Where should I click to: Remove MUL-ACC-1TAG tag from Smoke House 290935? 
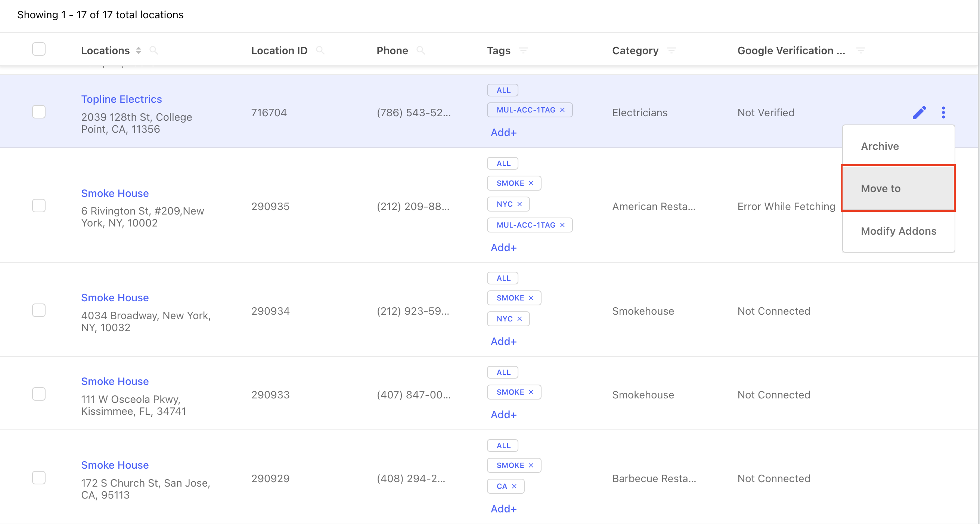[x=562, y=225]
